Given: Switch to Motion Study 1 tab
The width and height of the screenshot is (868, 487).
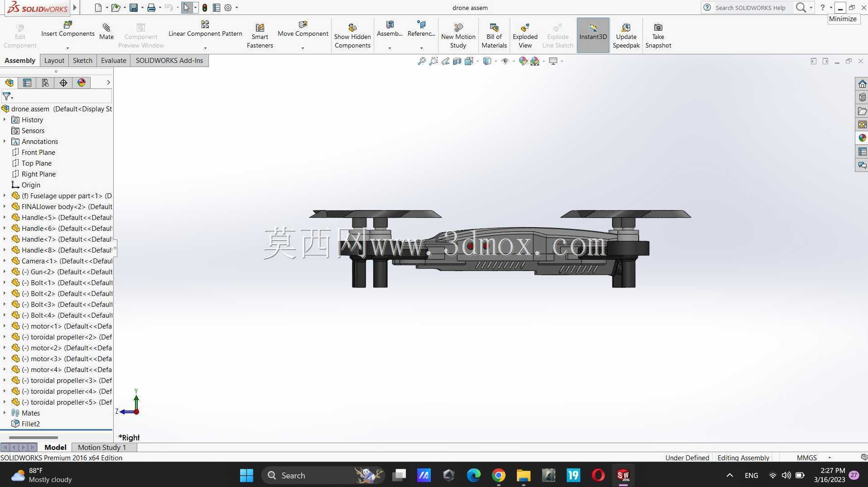Looking at the screenshot, I should coord(102,447).
